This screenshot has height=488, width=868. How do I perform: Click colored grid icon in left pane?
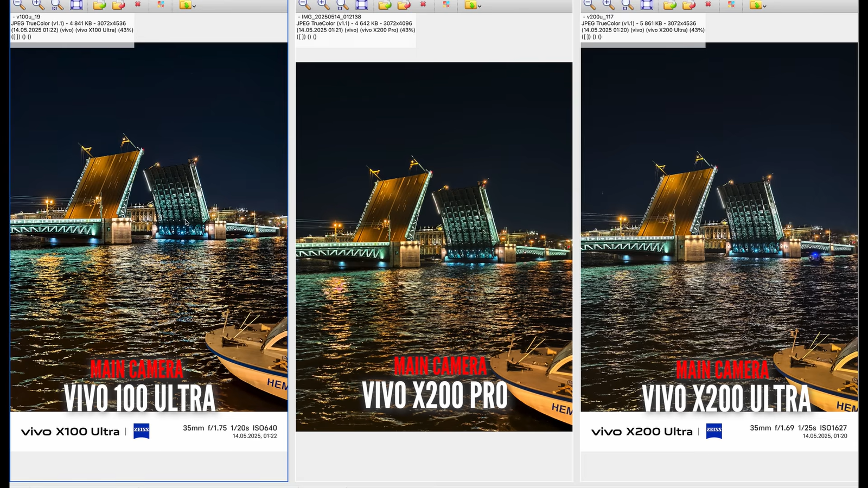[x=161, y=4]
